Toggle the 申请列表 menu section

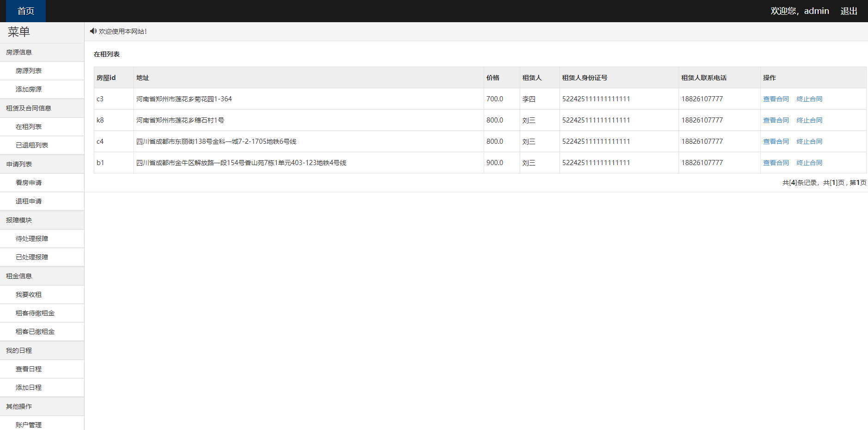42,164
